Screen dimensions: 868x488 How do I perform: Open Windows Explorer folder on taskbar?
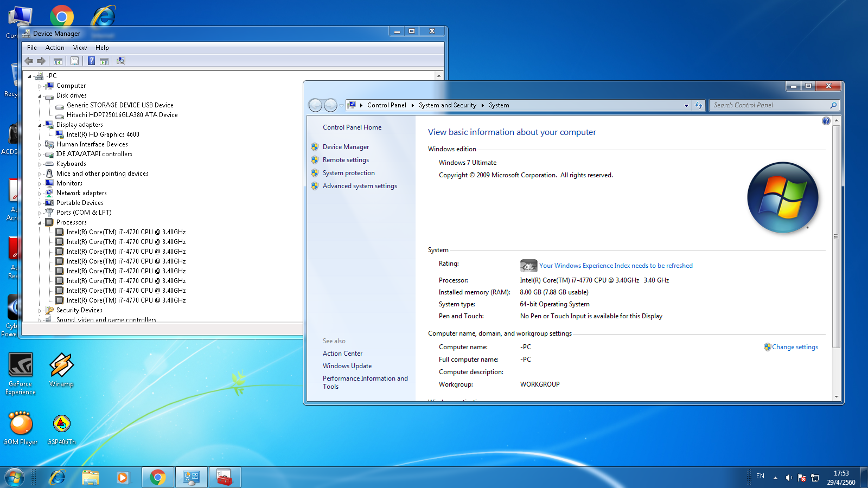click(90, 477)
